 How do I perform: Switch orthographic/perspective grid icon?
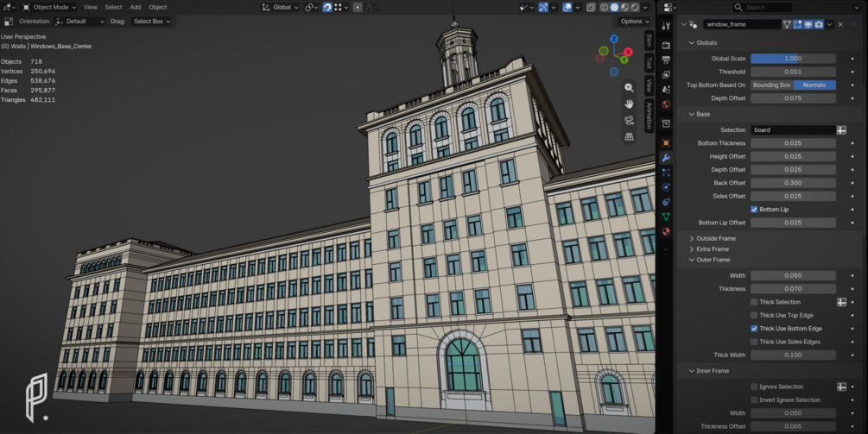[629, 136]
